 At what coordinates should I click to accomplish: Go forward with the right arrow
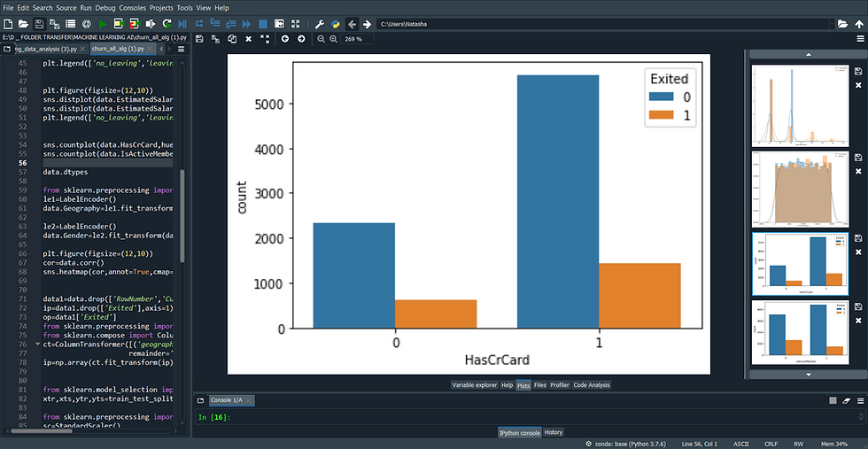367,24
